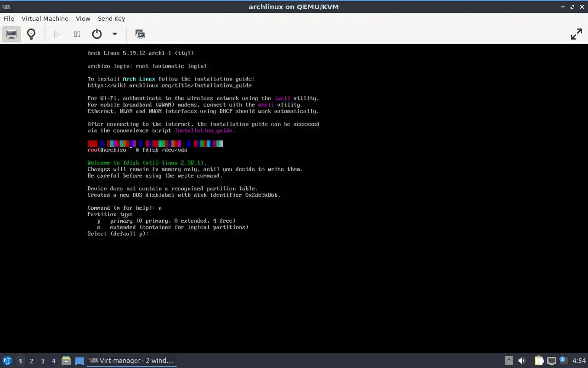588x368 pixels.
Task: Show the graphical console view
Action: pyautogui.click(x=11, y=34)
